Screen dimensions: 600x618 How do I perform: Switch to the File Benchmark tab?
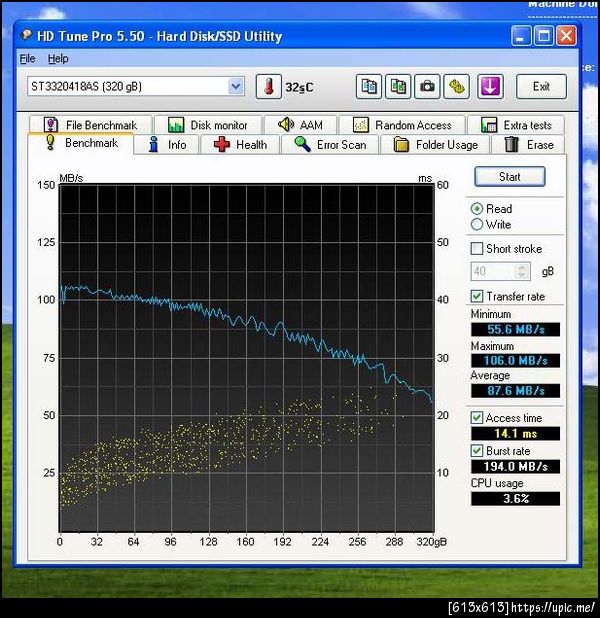tap(90, 125)
